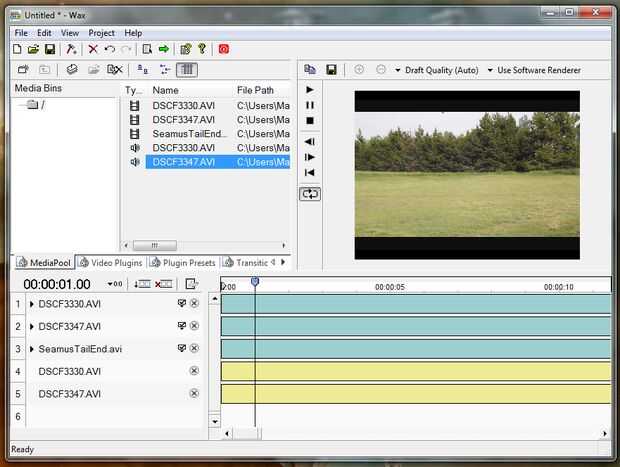The width and height of the screenshot is (620, 467).
Task: Click the red record icon in the toolbar
Action: 224,49
